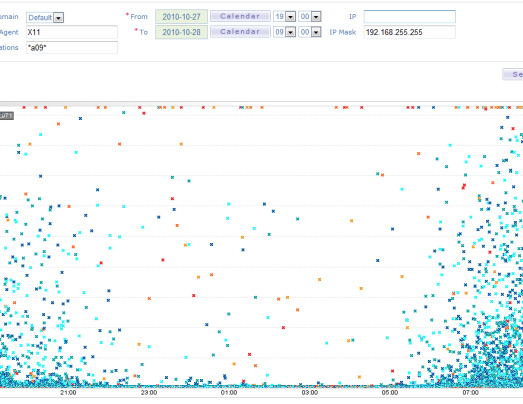Click the 21:00 time axis label

(68, 393)
